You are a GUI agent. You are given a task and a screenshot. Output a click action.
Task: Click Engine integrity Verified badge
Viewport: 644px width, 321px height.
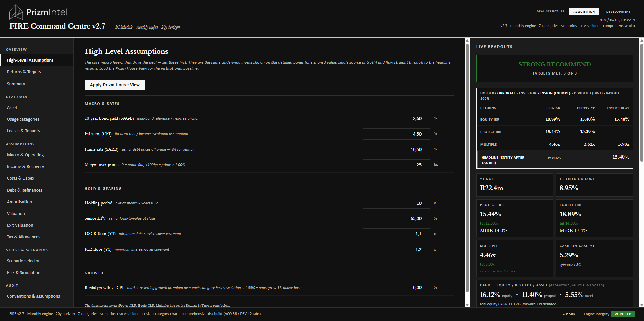pyautogui.click(x=623, y=314)
